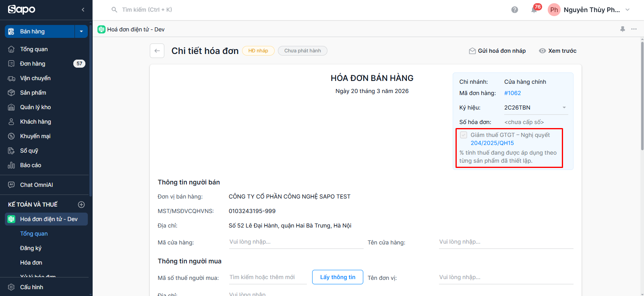Click the Tên cửa hàng input field
The width and height of the screenshot is (644, 296).
506,242
